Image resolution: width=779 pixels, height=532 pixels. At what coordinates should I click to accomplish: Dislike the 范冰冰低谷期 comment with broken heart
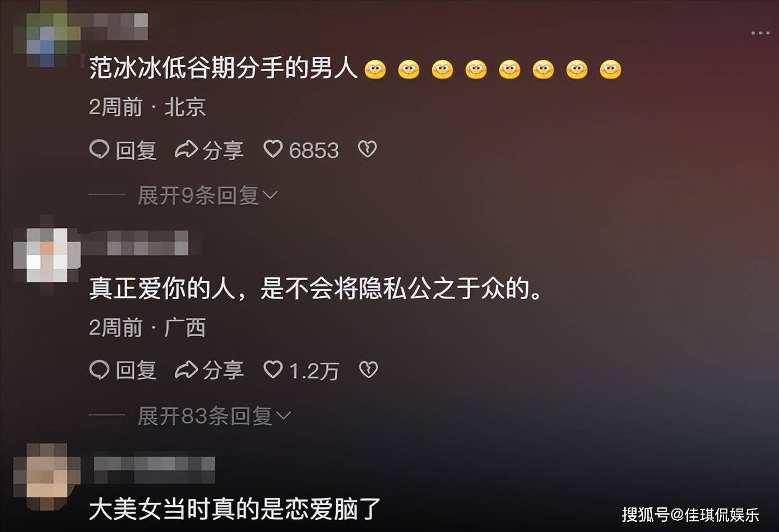(367, 150)
